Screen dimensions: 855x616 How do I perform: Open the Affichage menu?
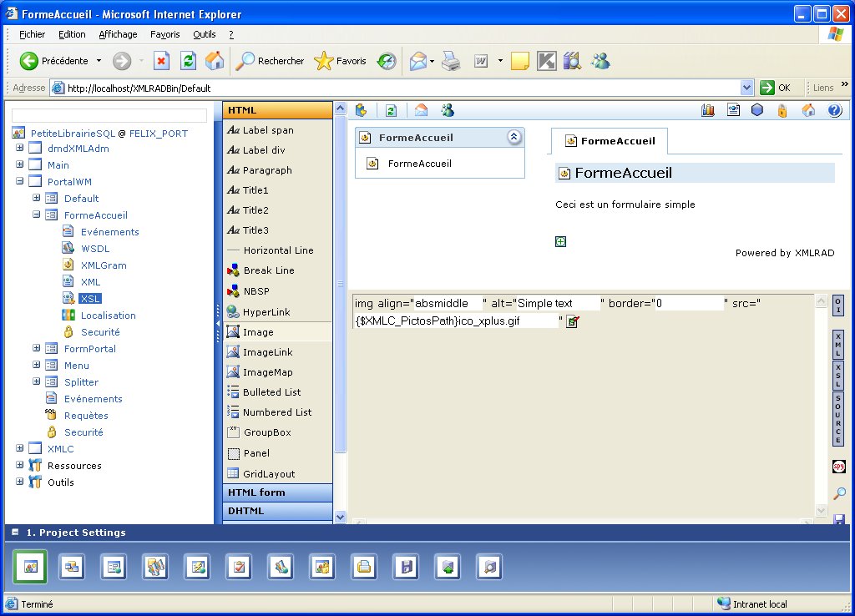point(118,34)
